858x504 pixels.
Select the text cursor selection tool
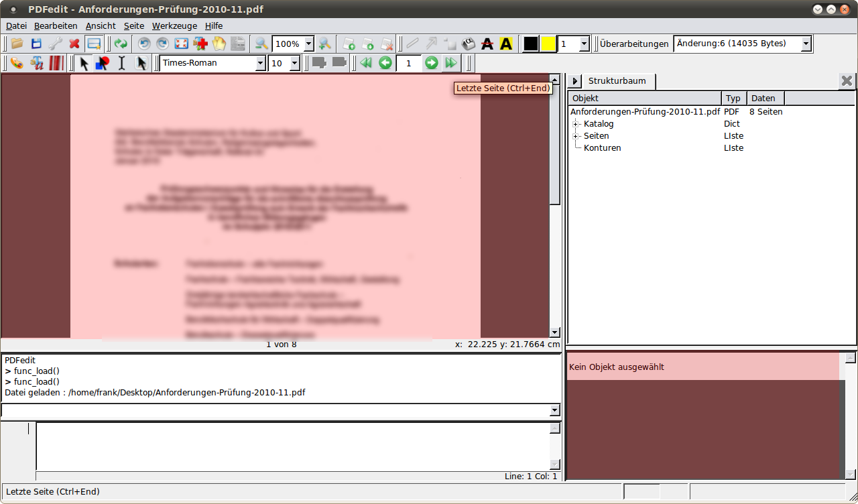tap(121, 63)
